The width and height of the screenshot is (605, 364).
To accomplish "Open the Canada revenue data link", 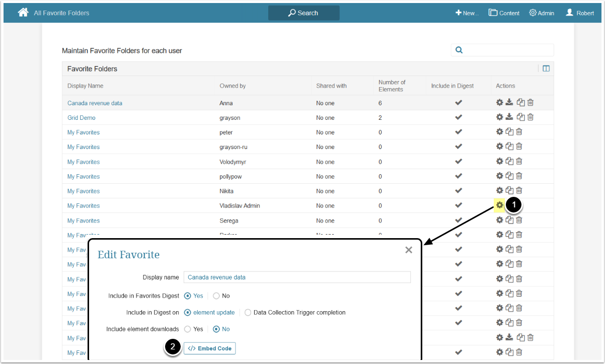I will tap(95, 103).
